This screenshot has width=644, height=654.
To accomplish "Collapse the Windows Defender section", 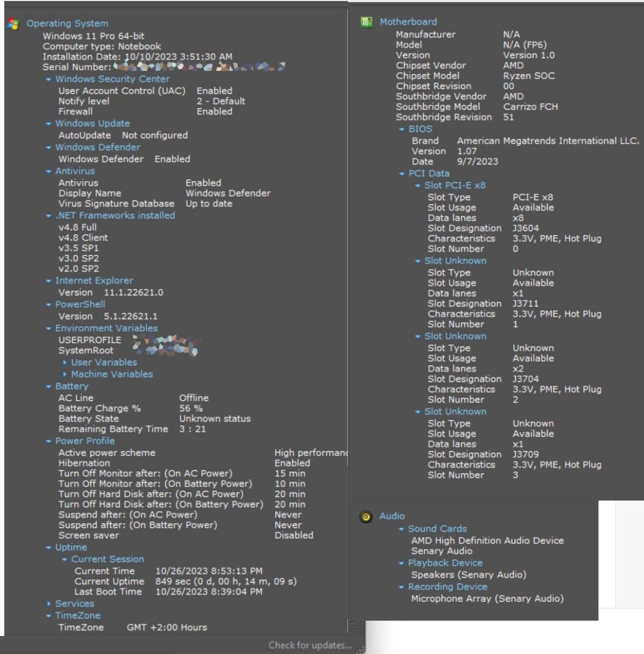I will (x=49, y=148).
